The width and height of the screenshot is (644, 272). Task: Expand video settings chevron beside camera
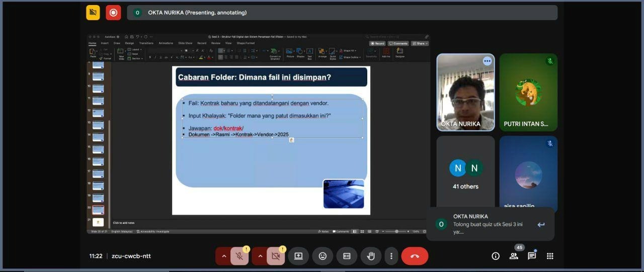click(260, 256)
